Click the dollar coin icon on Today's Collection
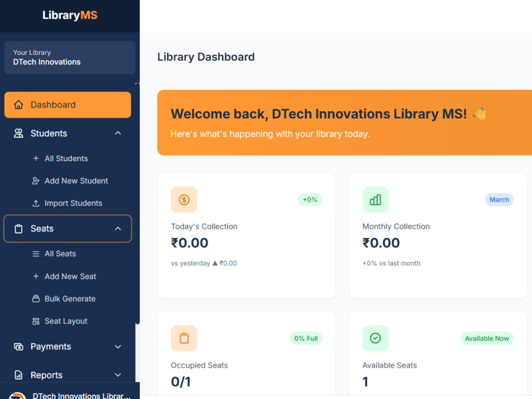Screen dimensions: 532x399 tap(184, 199)
